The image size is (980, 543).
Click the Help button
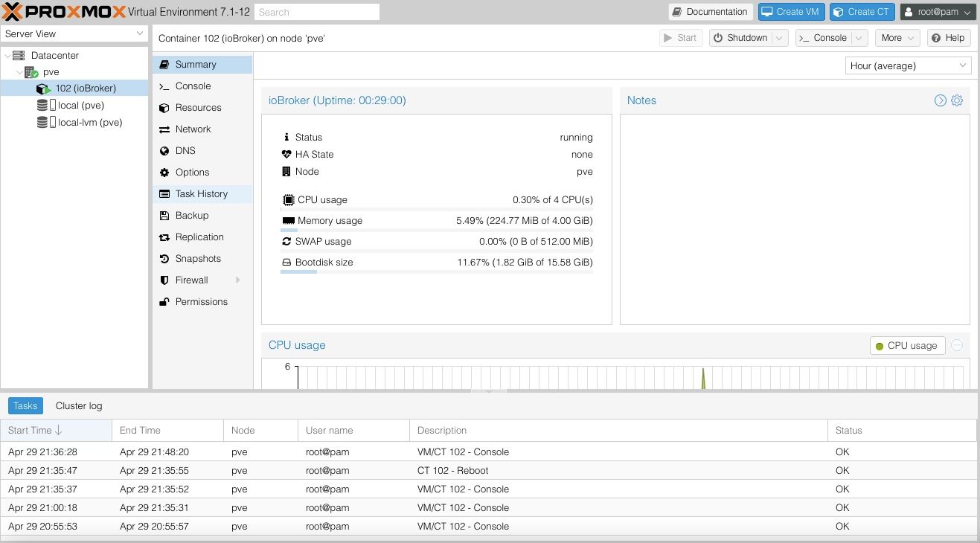[949, 38]
